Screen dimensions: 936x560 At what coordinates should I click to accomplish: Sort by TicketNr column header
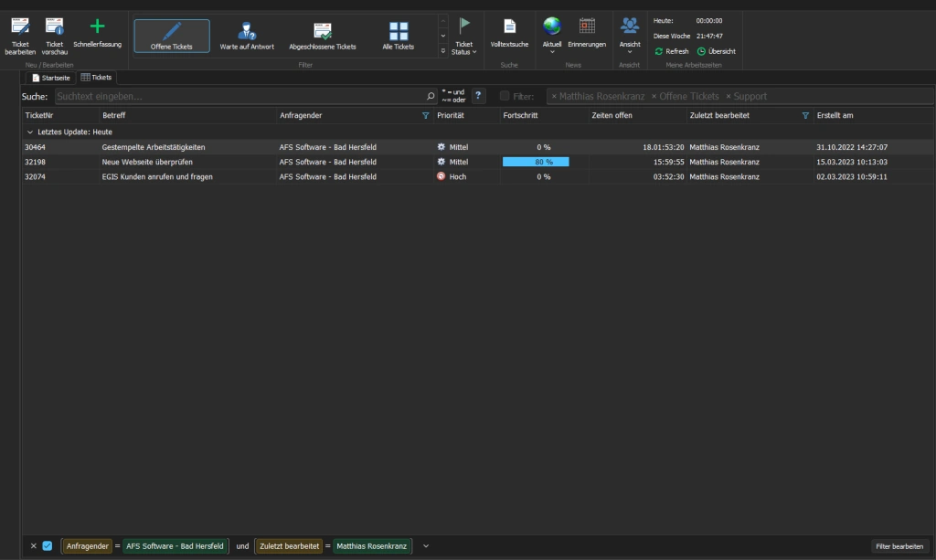[x=60, y=116]
